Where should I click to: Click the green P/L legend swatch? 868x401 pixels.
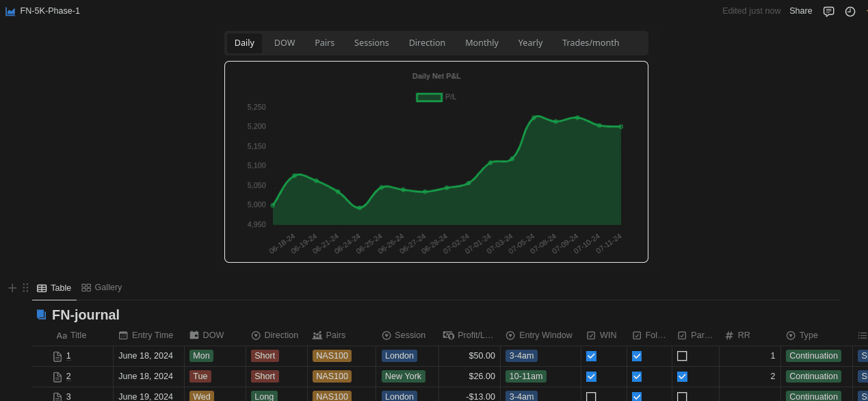pos(429,96)
